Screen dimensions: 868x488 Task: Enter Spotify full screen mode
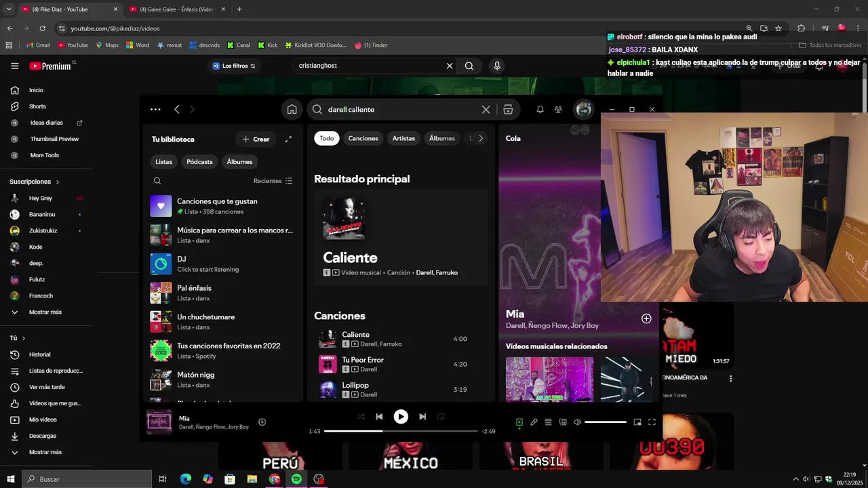(652, 422)
